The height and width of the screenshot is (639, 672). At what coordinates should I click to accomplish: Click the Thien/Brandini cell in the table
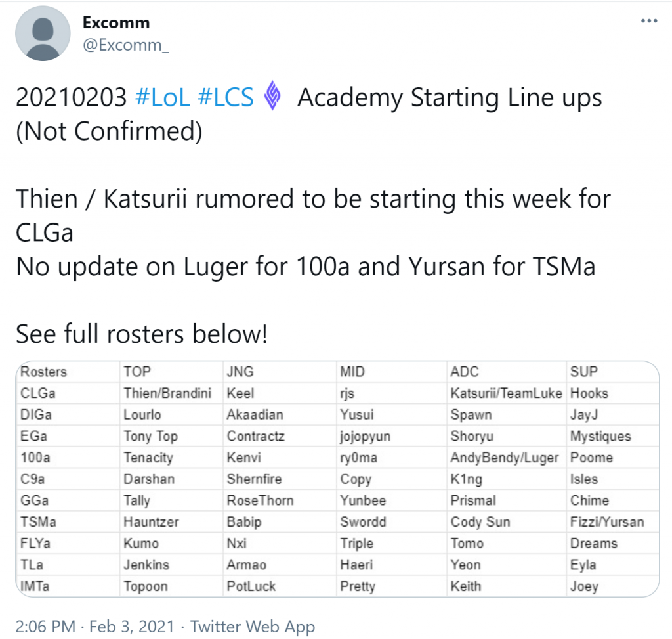point(167,393)
